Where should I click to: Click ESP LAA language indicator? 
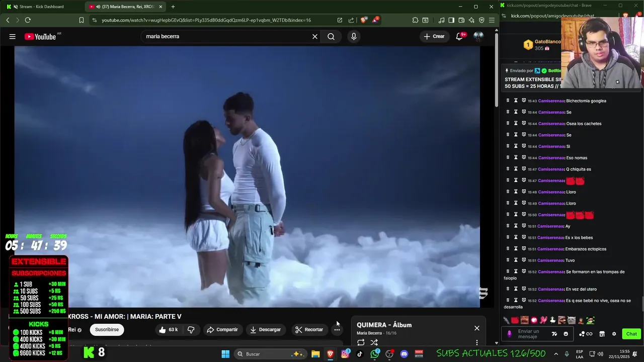pos(580,354)
